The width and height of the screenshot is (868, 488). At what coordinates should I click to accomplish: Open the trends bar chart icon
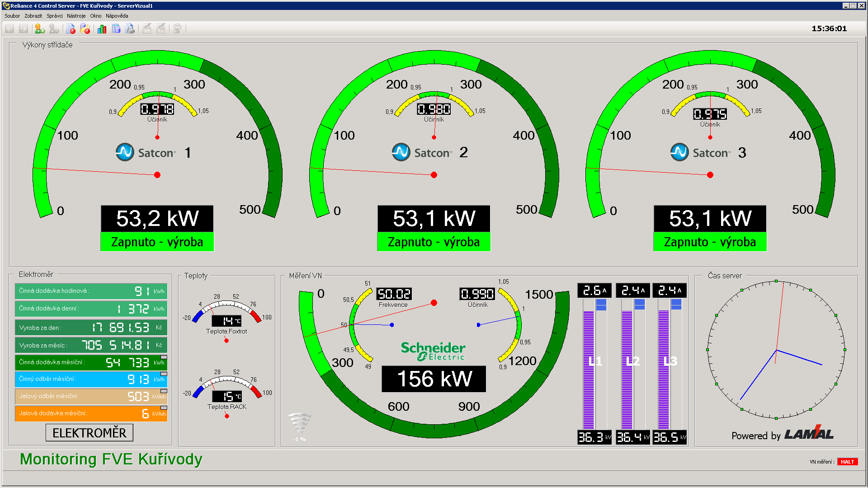point(102,29)
